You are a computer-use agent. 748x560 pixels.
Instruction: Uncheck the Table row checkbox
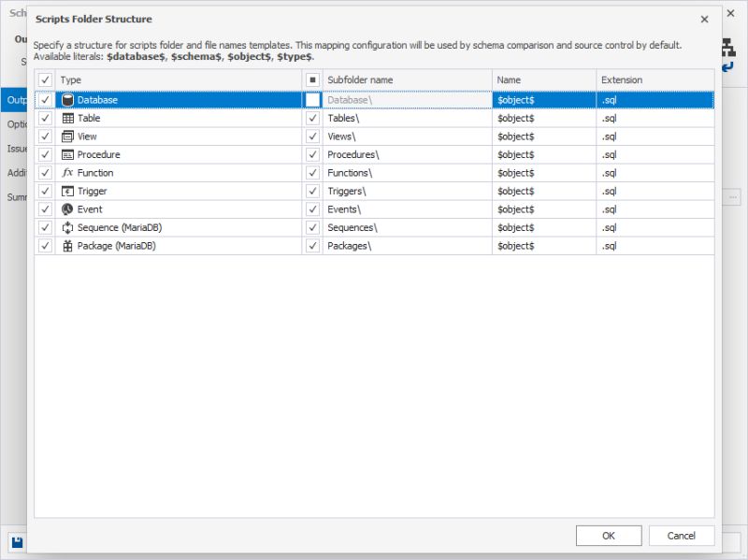(x=44, y=118)
